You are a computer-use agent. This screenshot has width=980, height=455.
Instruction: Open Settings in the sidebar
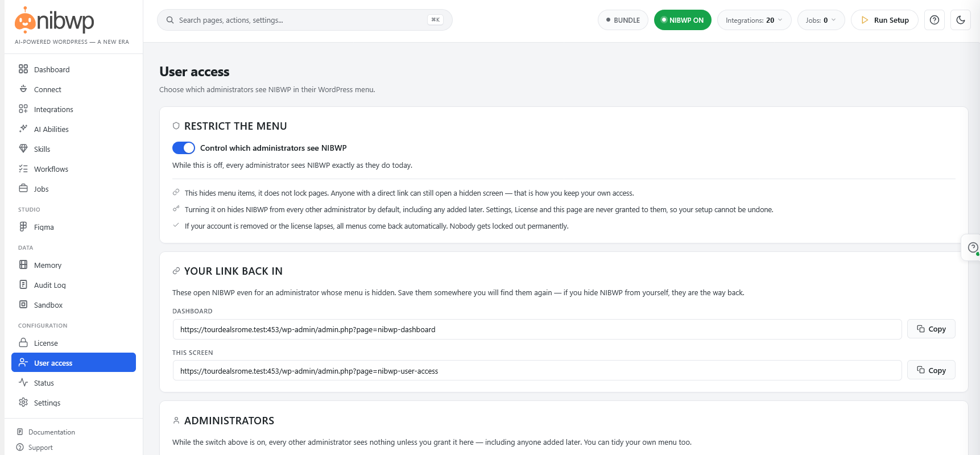coord(73,403)
